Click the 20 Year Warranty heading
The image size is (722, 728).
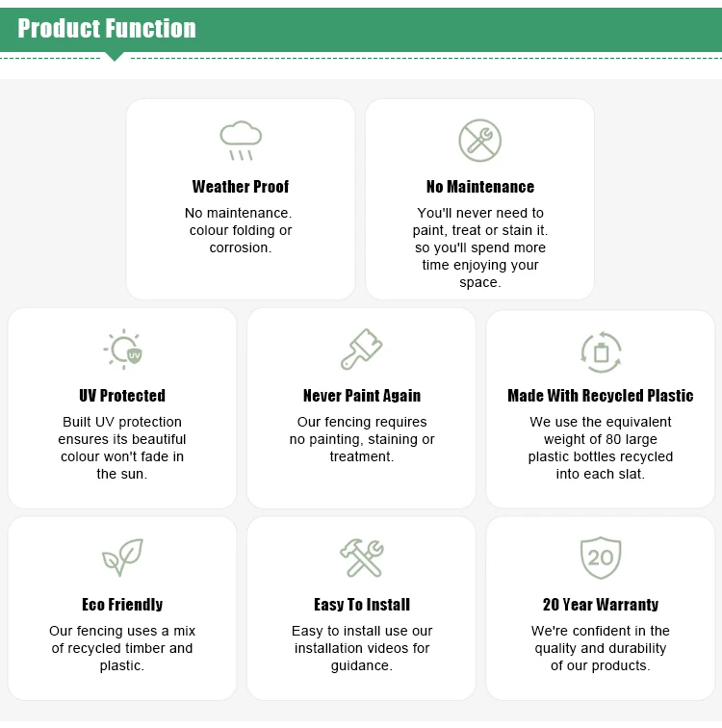coord(601,605)
